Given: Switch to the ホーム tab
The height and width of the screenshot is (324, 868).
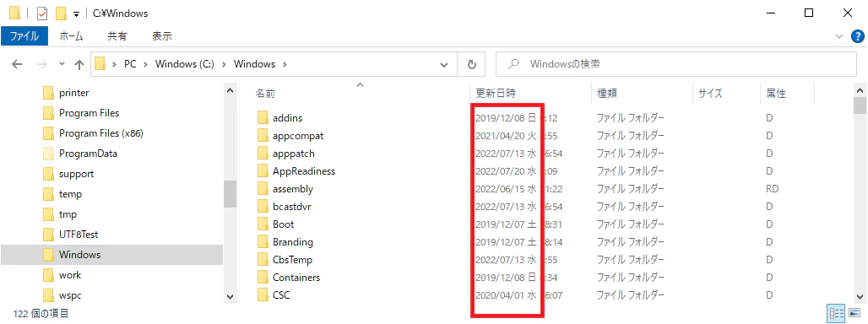Looking at the screenshot, I should point(71,36).
